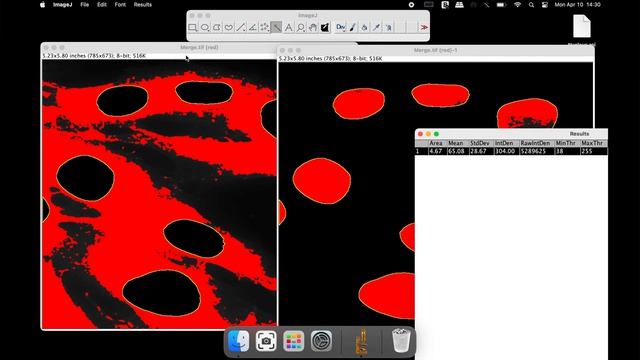Select the Area value 4.67
640x360 pixels.
tap(436, 151)
